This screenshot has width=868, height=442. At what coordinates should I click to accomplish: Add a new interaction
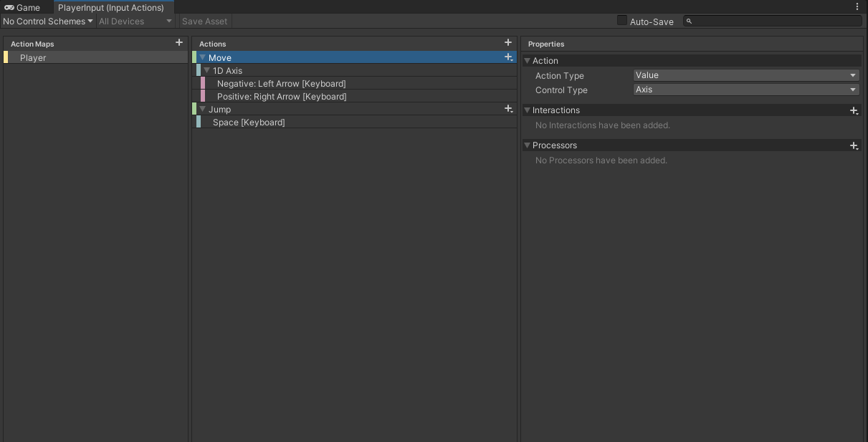[854, 110]
